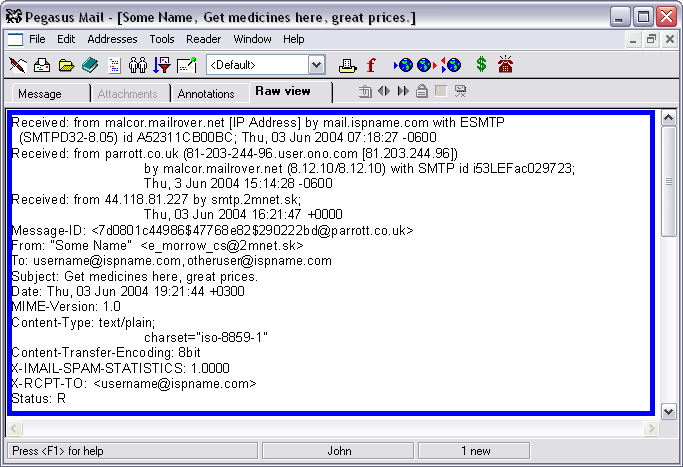Open the Addresses menu
This screenshot has width=683, height=467.
tap(112, 39)
